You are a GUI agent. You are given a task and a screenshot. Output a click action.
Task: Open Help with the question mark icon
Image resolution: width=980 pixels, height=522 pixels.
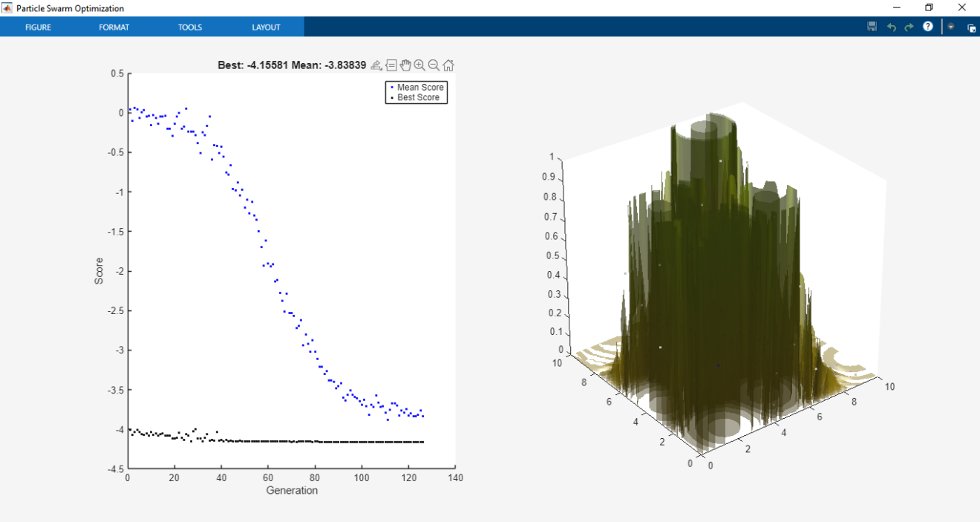(x=927, y=27)
